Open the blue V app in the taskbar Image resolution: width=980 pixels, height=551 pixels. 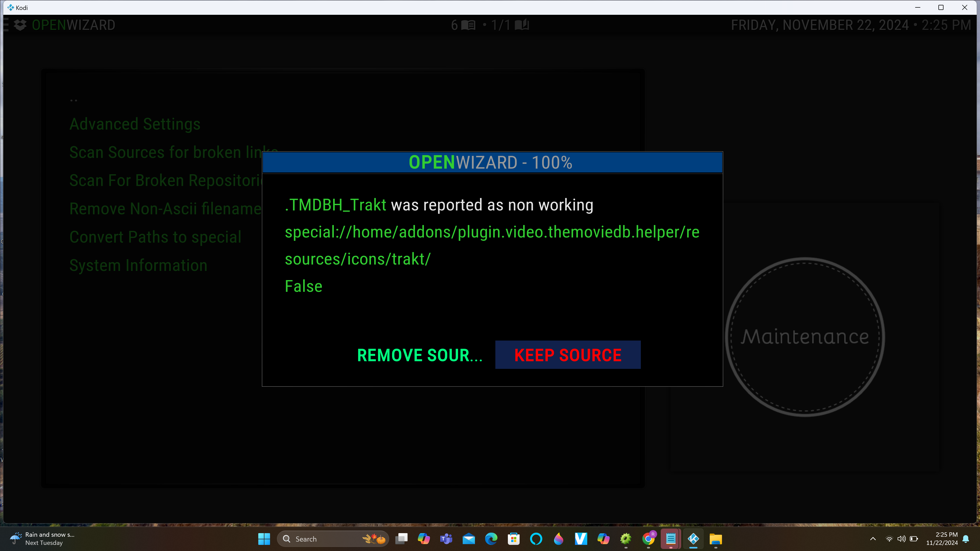581,539
